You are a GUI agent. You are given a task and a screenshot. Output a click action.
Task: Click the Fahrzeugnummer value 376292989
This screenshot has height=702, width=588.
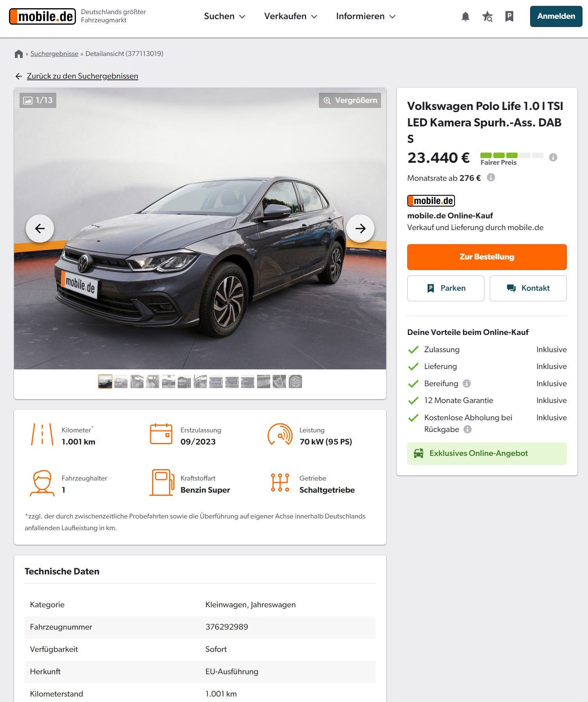tap(227, 627)
